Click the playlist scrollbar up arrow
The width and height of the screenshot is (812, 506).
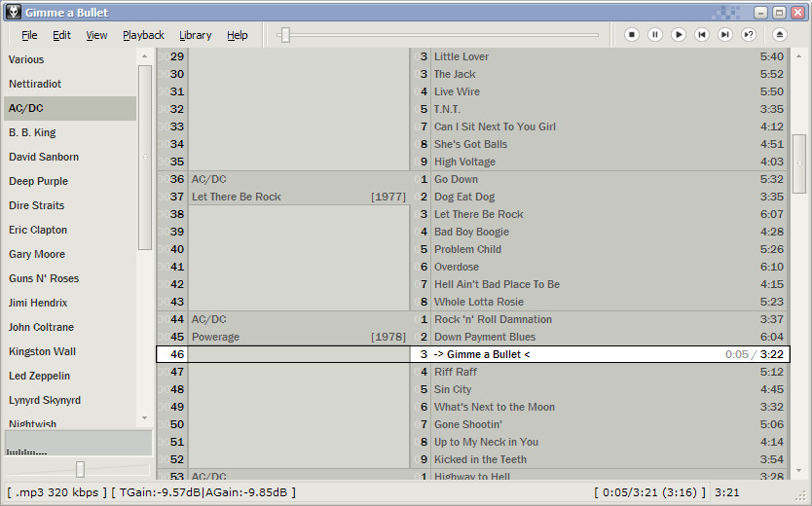point(798,55)
